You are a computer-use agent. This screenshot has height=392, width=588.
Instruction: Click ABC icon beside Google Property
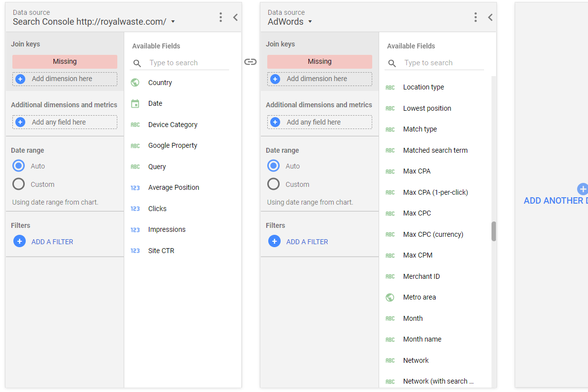[x=135, y=146]
